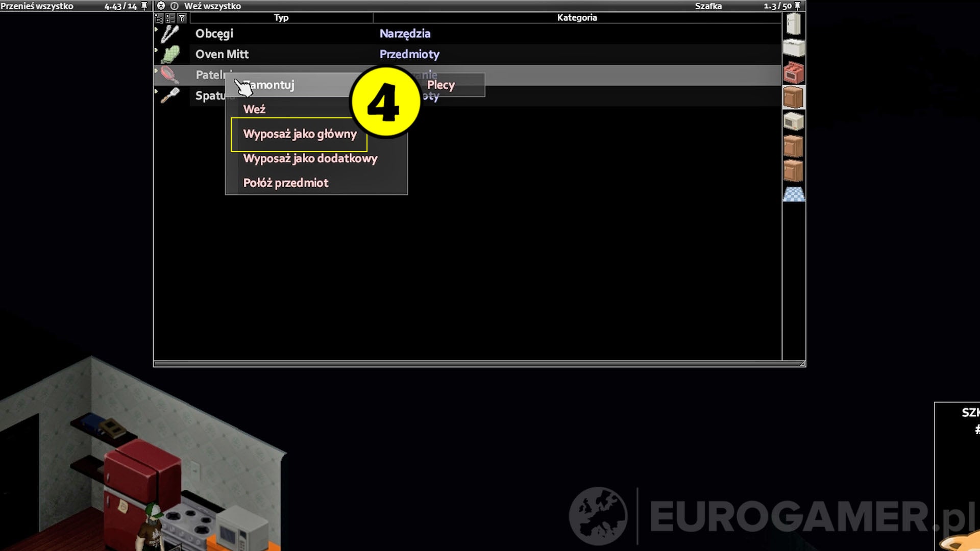Screen dimensions: 980x551
Task: Select the Oven Mitt item name
Action: click(222, 54)
